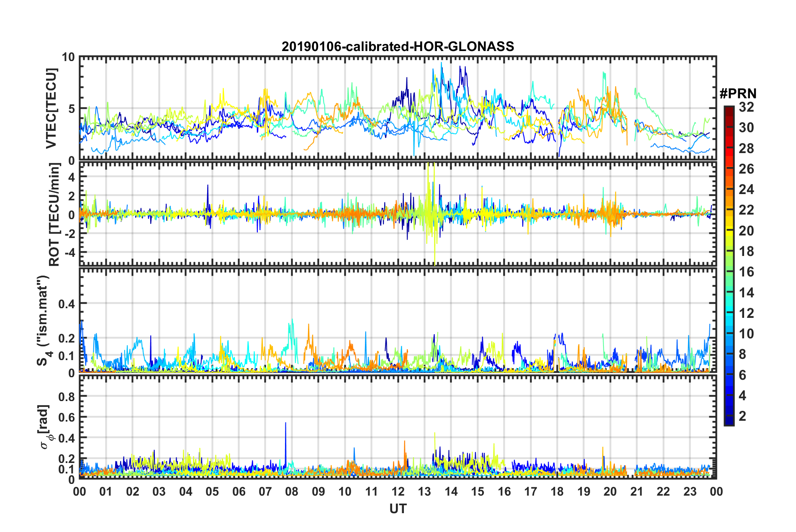Pick colorbar tick label 6
The width and height of the screenshot is (796, 532).
742,375
